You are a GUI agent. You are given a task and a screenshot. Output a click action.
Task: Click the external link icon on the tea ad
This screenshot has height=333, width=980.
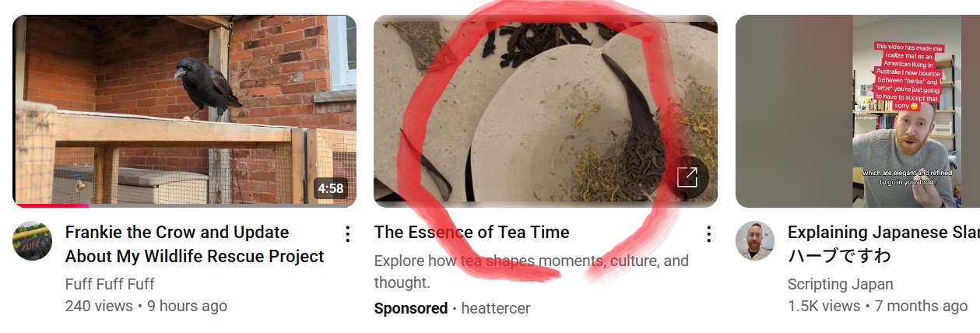[x=687, y=177]
